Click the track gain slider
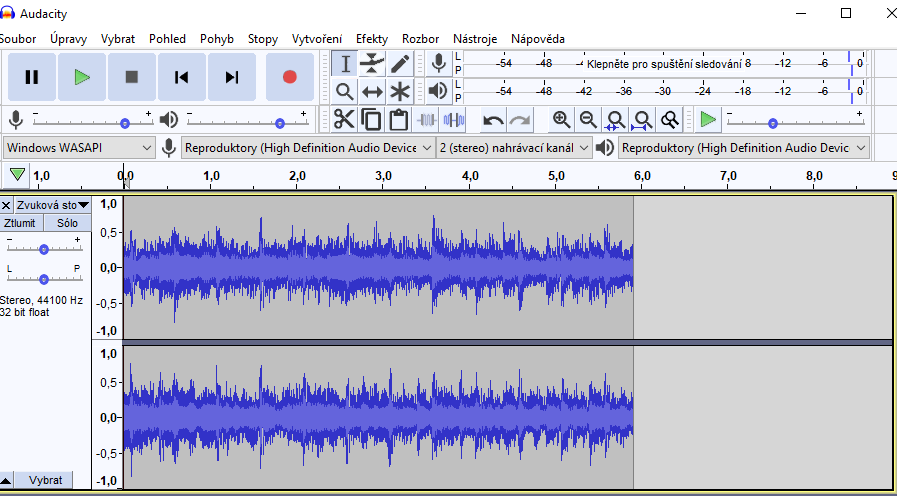The image size is (897, 496). (x=44, y=250)
